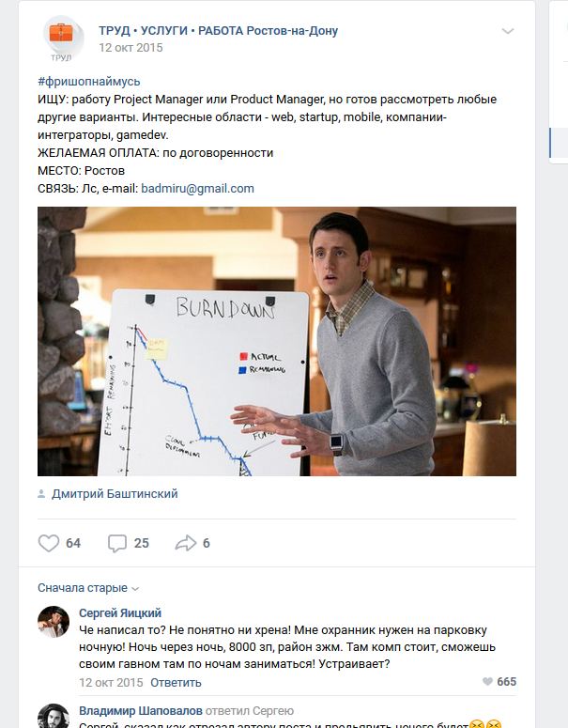The image size is (568, 728).
Task: Open Сергей Яицкий's avatar picture
Action: point(54,621)
